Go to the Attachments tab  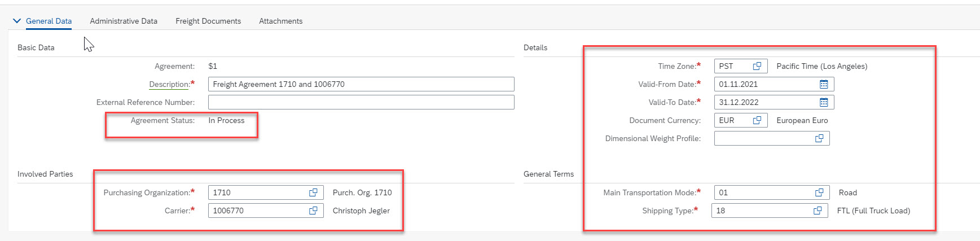pos(280,21)
